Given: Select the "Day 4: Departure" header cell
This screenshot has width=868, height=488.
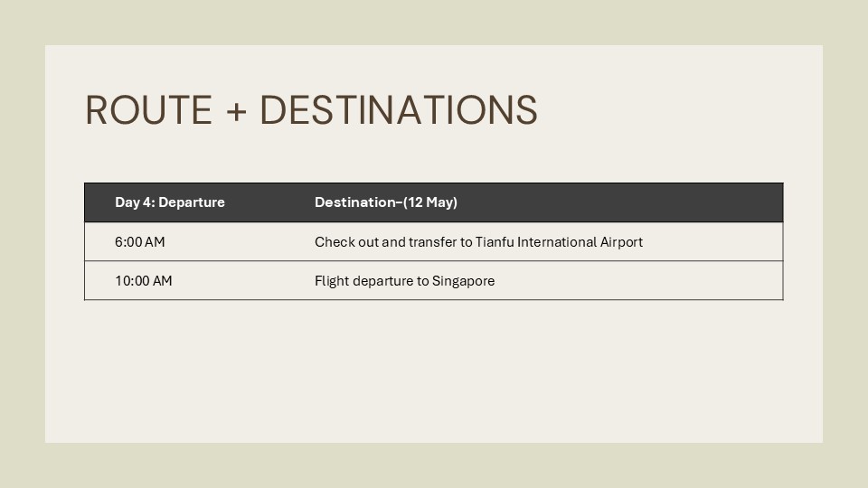Looking at the screenshot, I should point(170,202).
